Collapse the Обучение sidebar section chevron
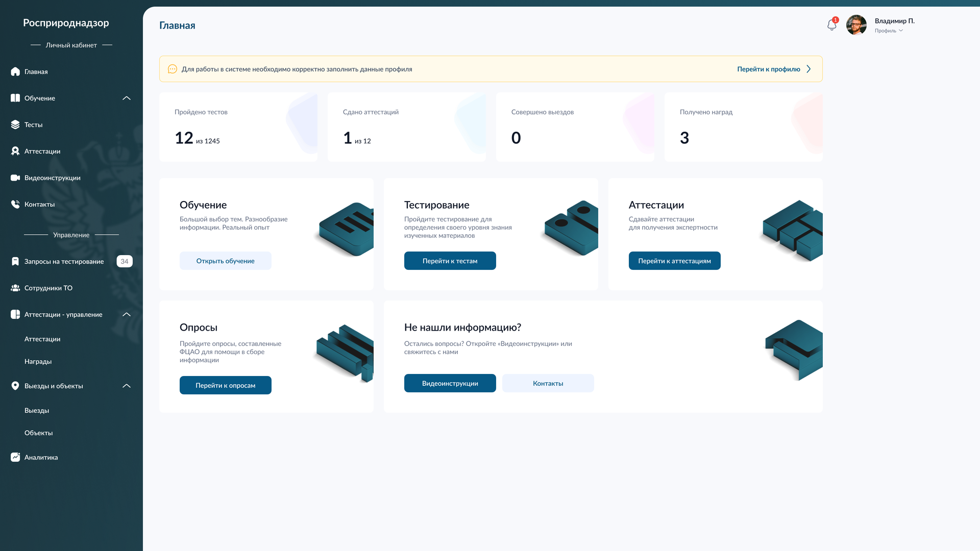 tap(127, 98)
